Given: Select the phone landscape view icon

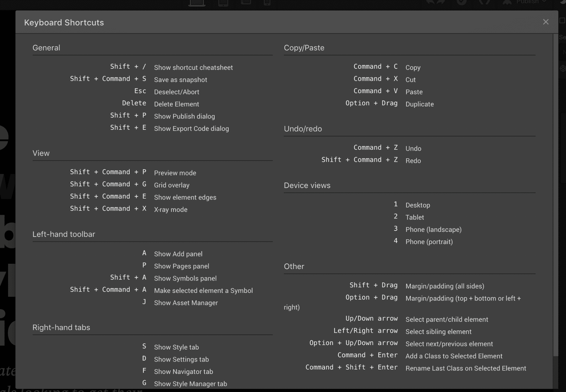Looking at the screenshot, I should (x=246, y=2).
